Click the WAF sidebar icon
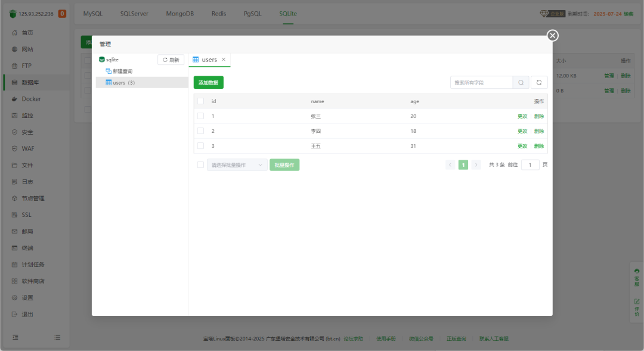This screenshot has height=351, width=644. tap(14, 148)
